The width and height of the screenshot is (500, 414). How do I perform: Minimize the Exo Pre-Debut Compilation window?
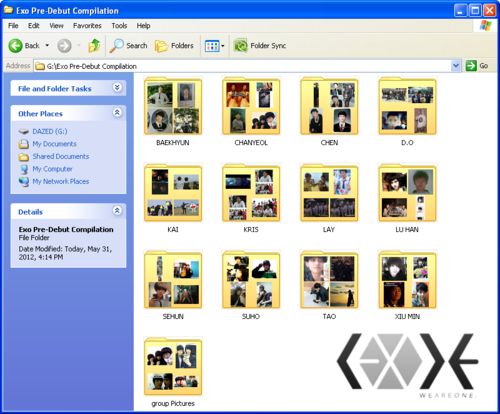tap(460, 11)
